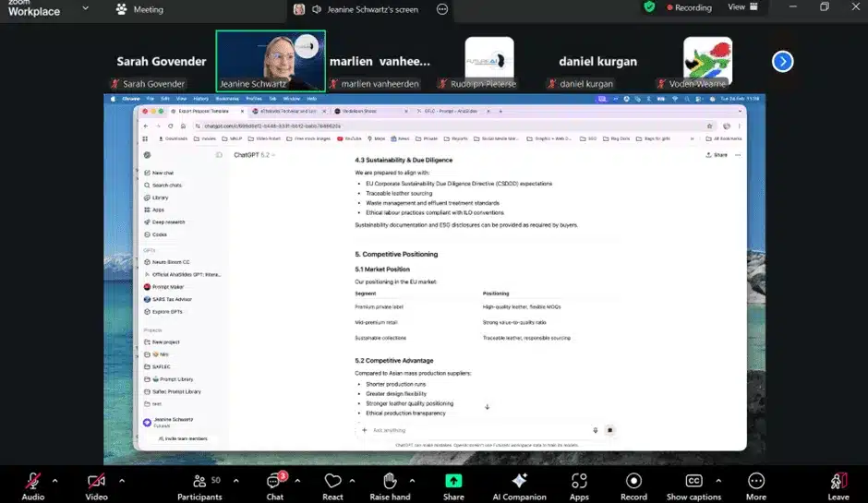Select daniel kurgan participant tile

(597, 61)
